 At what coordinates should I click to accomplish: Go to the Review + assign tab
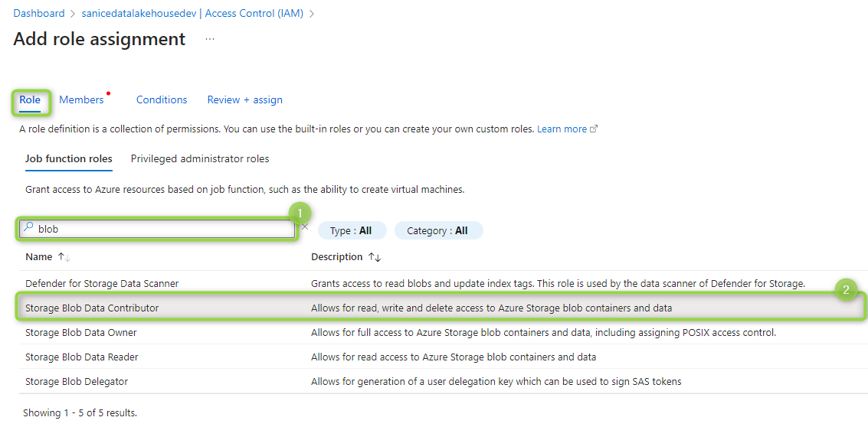coord(244,99)
